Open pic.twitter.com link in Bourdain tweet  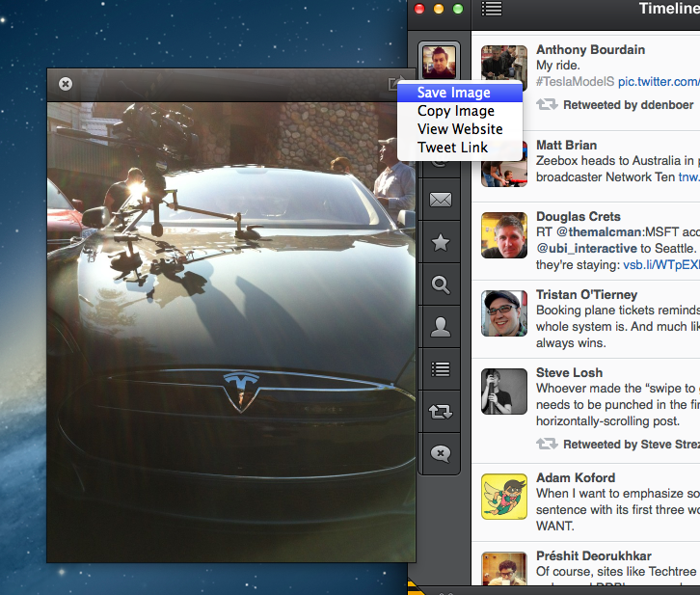point(659,82)
